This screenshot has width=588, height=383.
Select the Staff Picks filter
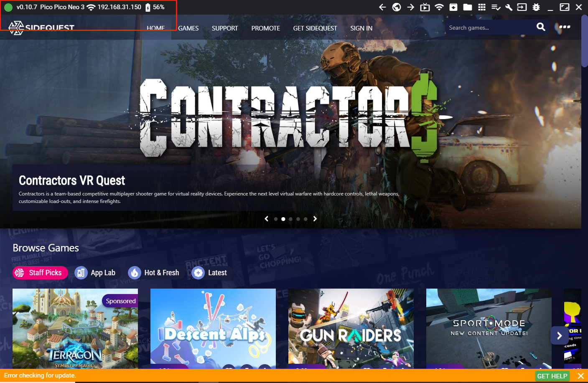click(x=40, y=273)
